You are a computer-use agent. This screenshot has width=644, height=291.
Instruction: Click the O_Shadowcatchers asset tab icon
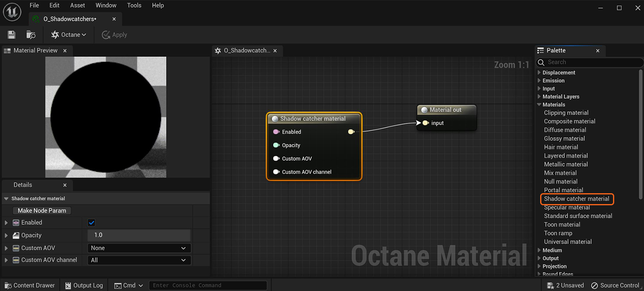tap(36, 19)
